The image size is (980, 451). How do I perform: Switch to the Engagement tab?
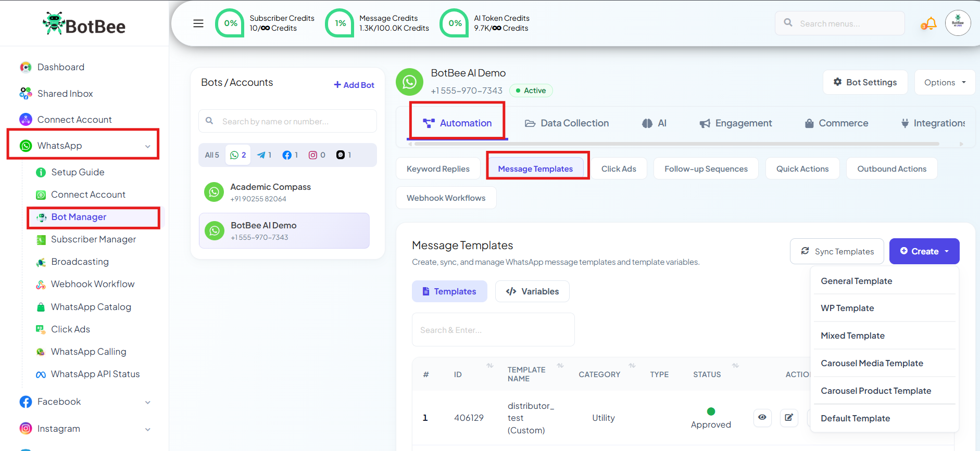coord(735,123)
